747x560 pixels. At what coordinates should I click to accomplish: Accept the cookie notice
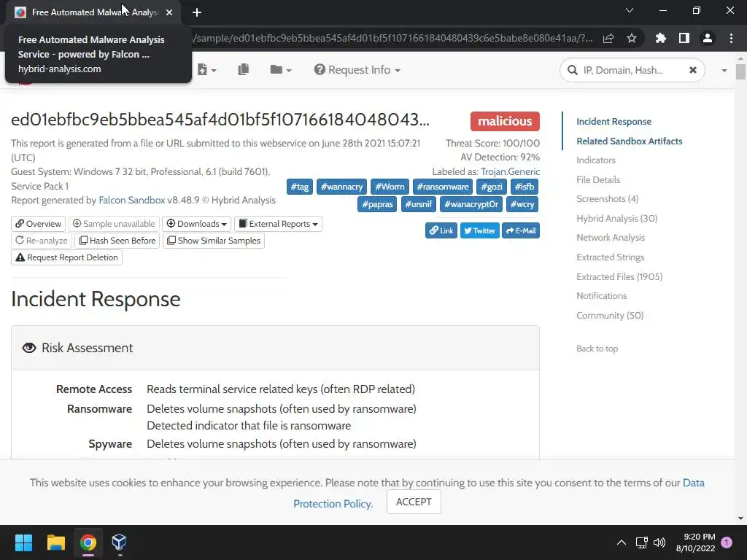click(414, 502)
